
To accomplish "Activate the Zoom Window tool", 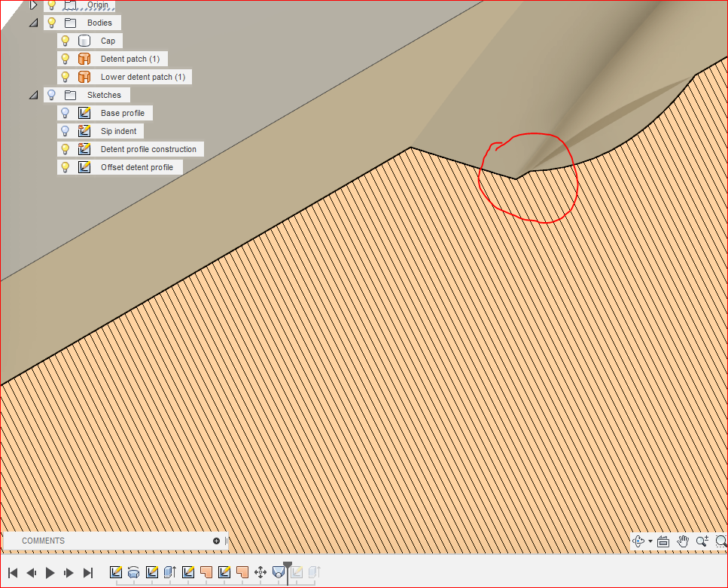I will pyautogui.click(x=721, y=541).
